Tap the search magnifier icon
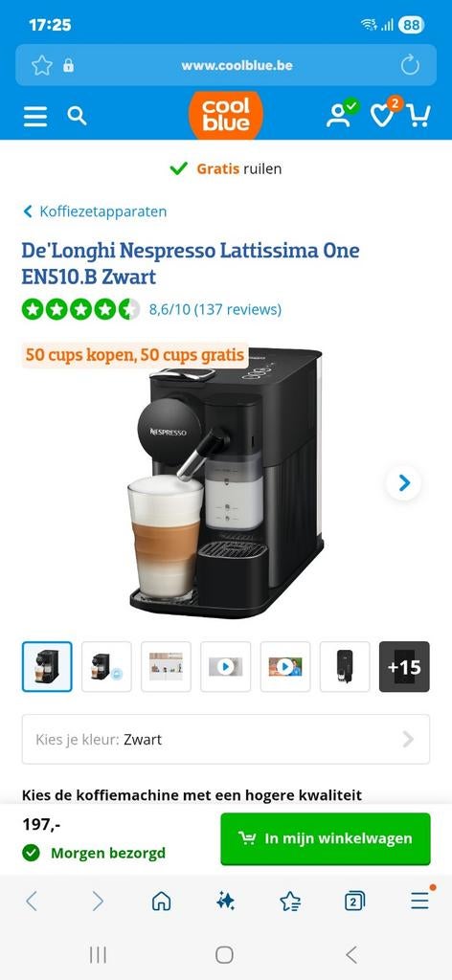This screenshot has height=980, width=452. point(77,116)
